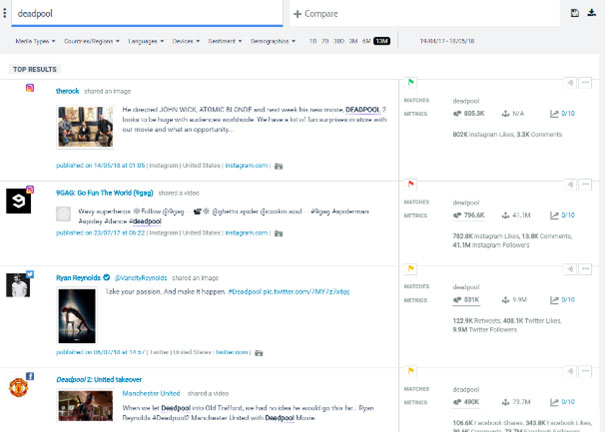Click Ryan Reynolds profile avatar
Image resolution: width=605 pixels, height=432 pixels.
(18, 285)
